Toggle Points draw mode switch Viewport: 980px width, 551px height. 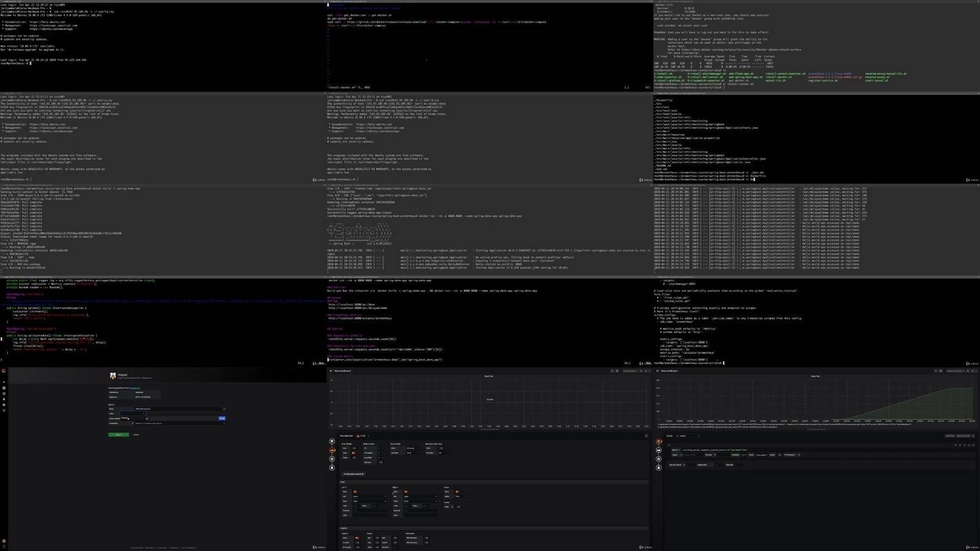354,458
